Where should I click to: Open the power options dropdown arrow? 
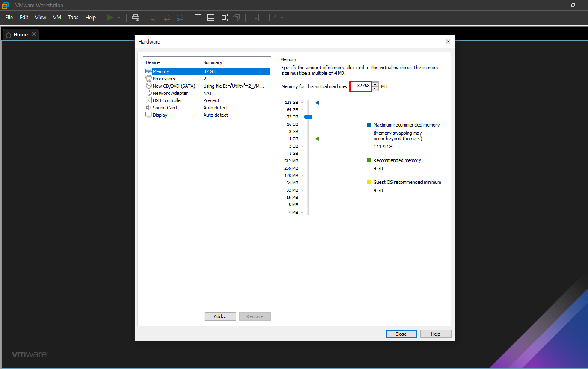tap(119, 18)
